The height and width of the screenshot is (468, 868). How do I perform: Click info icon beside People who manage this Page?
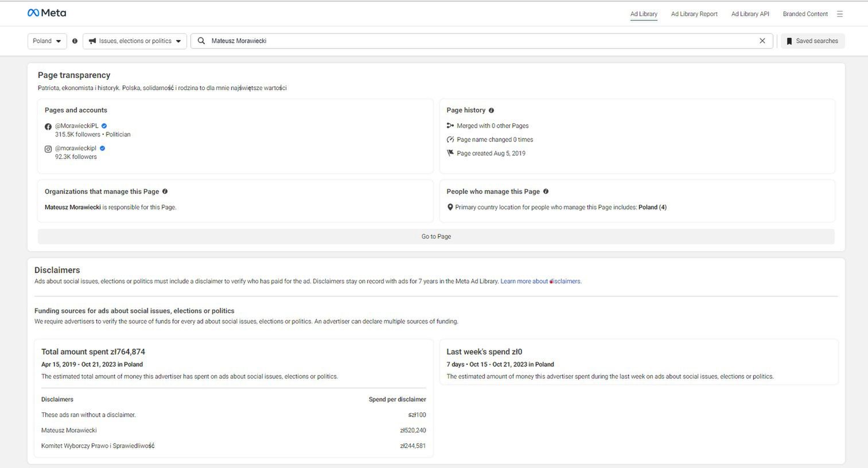[x=546, y=192]
